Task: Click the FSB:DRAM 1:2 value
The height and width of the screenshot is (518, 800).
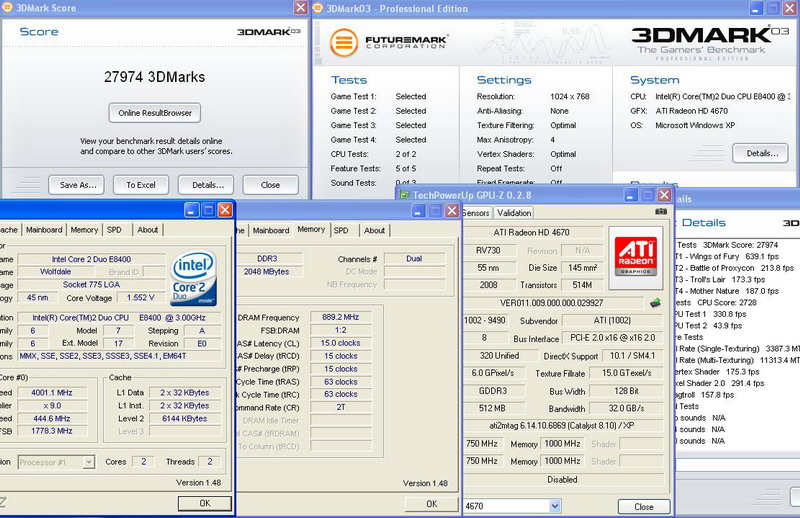Action: 340,330
